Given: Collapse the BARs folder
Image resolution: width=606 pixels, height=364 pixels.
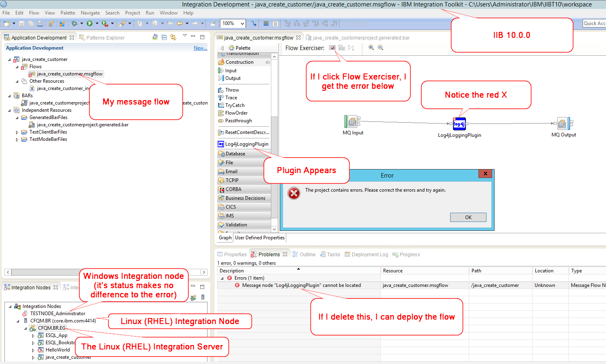Looking at the screenshot, I should [10, 96].
